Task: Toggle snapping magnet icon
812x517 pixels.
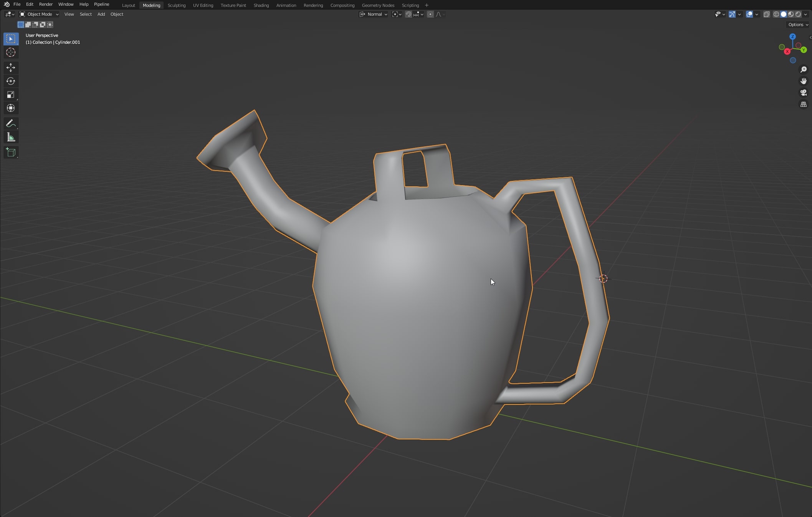Action: click(408, 14)
